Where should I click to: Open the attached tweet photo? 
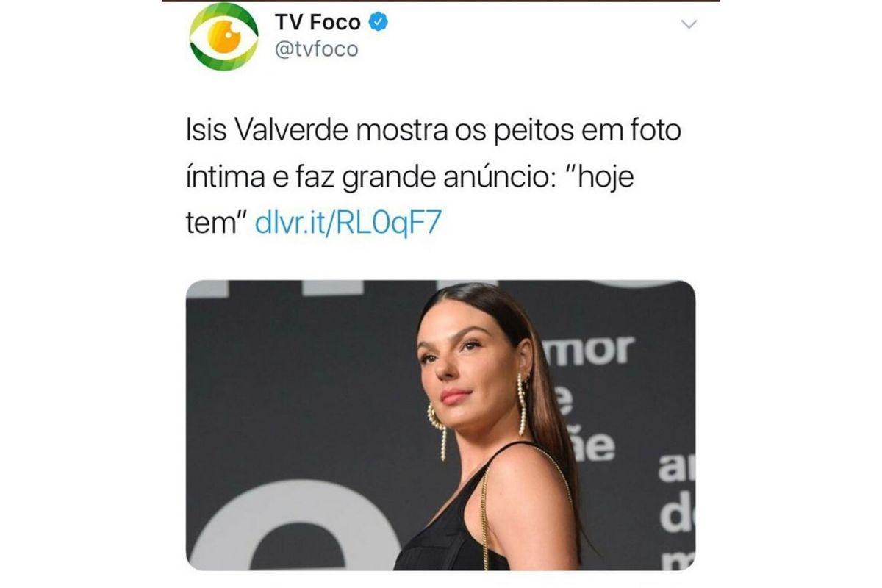click(x=440, y=425)
